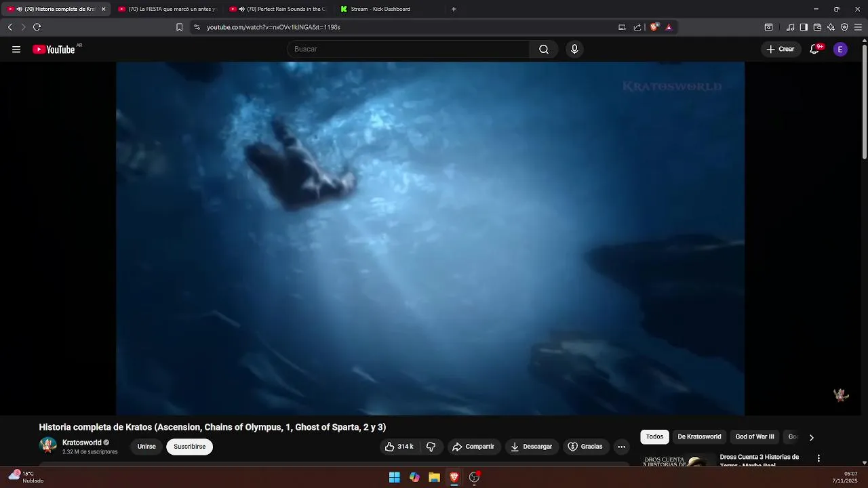The image size is (868, 488).
Task: Open Brave browser taskbar icon
Action: pos(454,477)
